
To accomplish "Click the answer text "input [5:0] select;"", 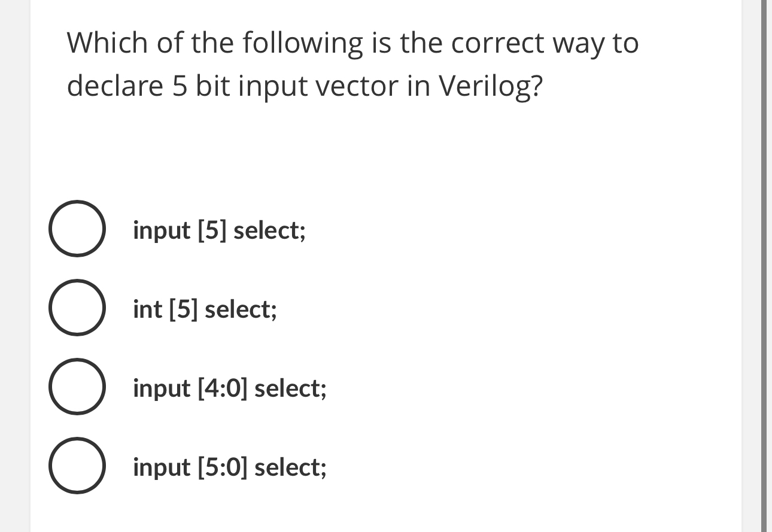I will [229, 467].
